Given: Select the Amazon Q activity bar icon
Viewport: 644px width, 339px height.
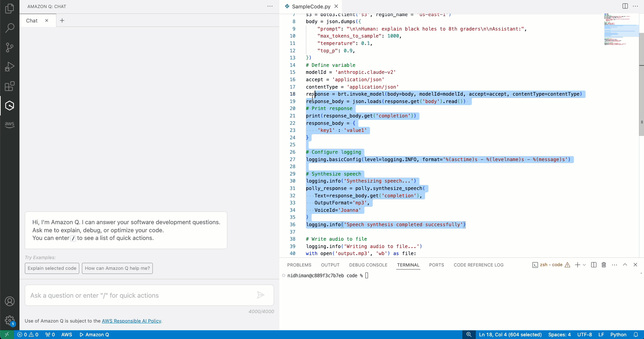Looking at the screenshot, I should coord(10,105).
